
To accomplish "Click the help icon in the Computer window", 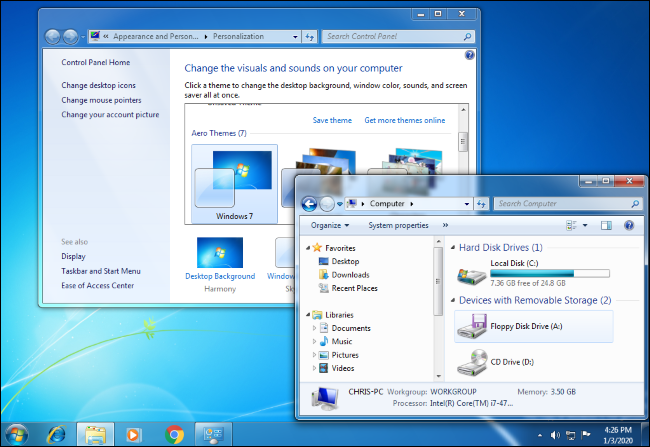I will (629, 226).
